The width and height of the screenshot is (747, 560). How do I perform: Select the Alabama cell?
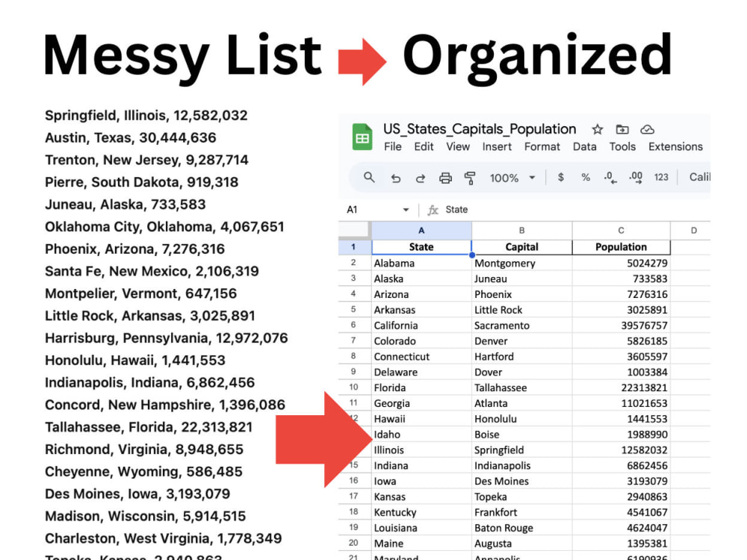point(421,263)
